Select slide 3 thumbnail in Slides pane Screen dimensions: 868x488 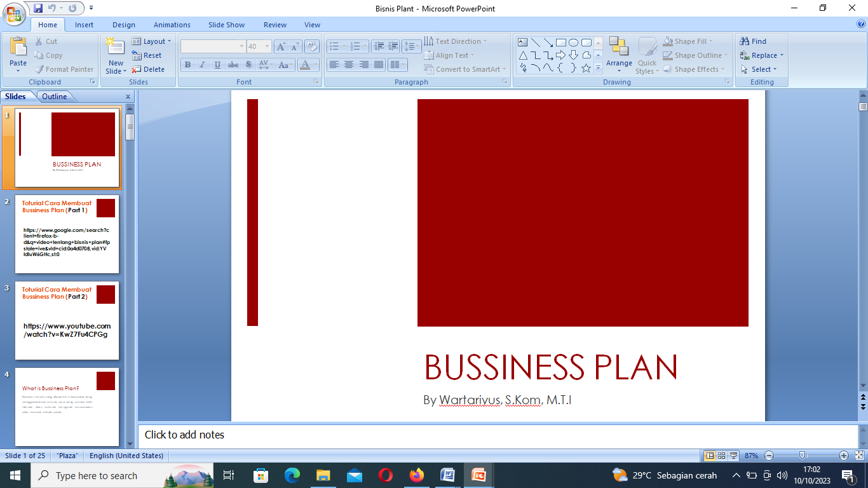click(67, 320)
